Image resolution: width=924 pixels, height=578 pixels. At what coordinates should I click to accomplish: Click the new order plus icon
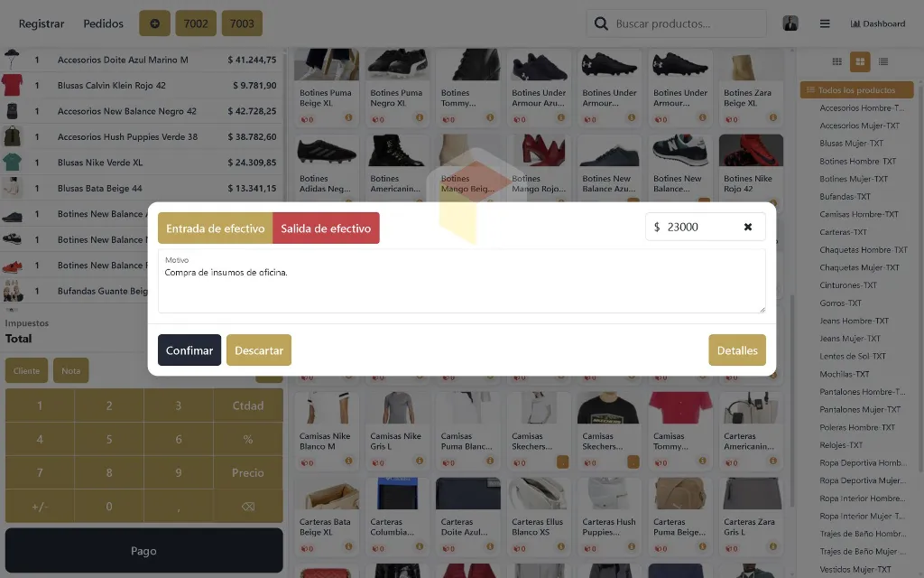(x=154, y=23)
